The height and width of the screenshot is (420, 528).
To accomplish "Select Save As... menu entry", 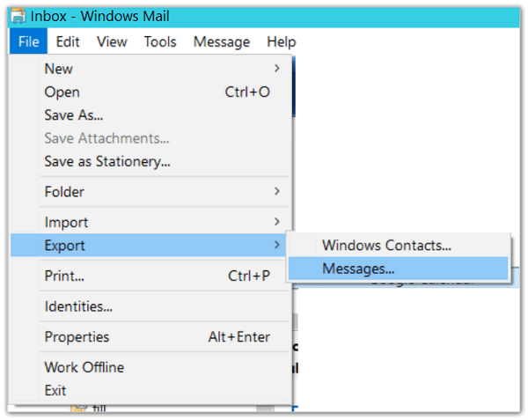I will [150, 115].
